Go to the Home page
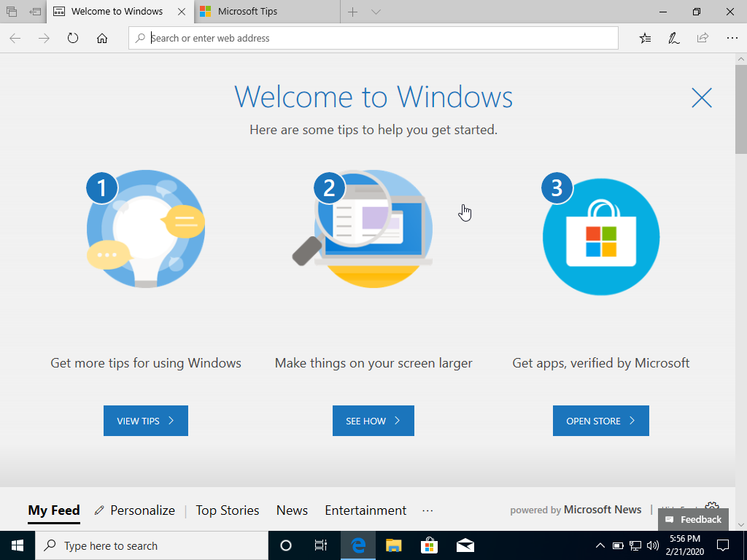 pos(102,38)
